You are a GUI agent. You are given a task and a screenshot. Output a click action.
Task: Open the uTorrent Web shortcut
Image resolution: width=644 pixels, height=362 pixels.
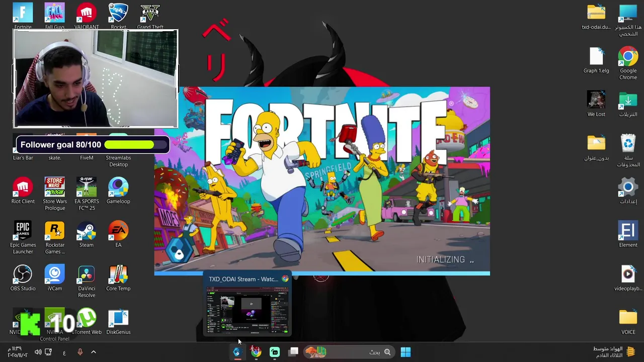87,322
